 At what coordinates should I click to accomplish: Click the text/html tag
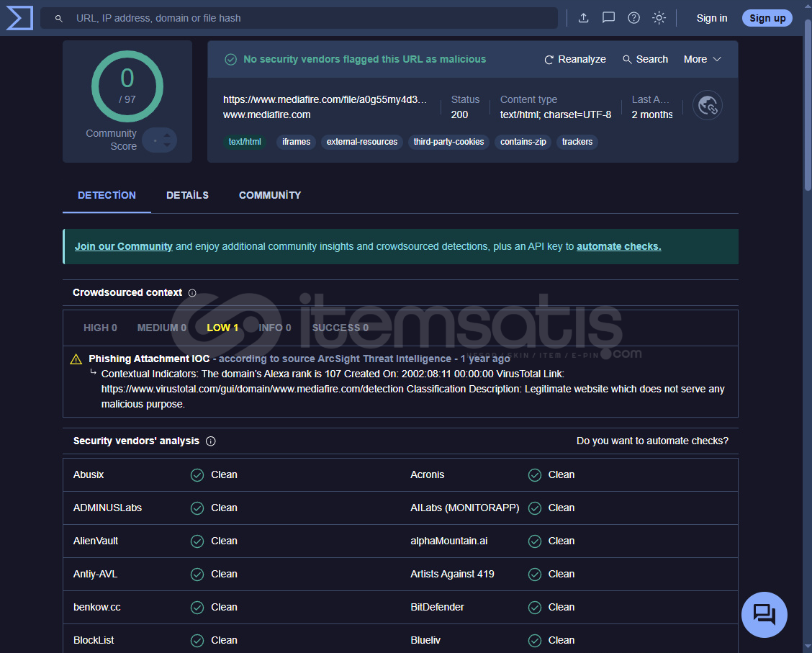click(x=245, y=142)
